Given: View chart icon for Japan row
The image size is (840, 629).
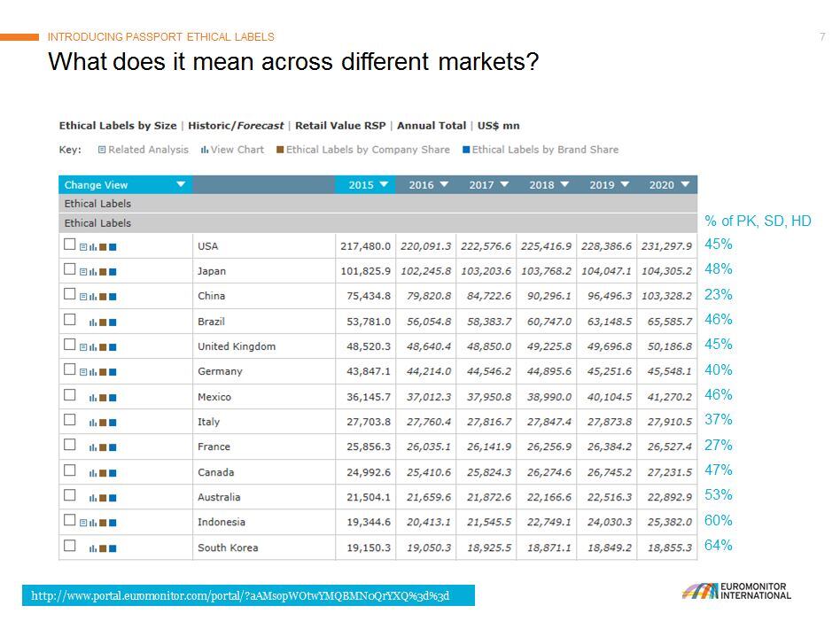Looking at the screenshot, I should tap(93, 272).
